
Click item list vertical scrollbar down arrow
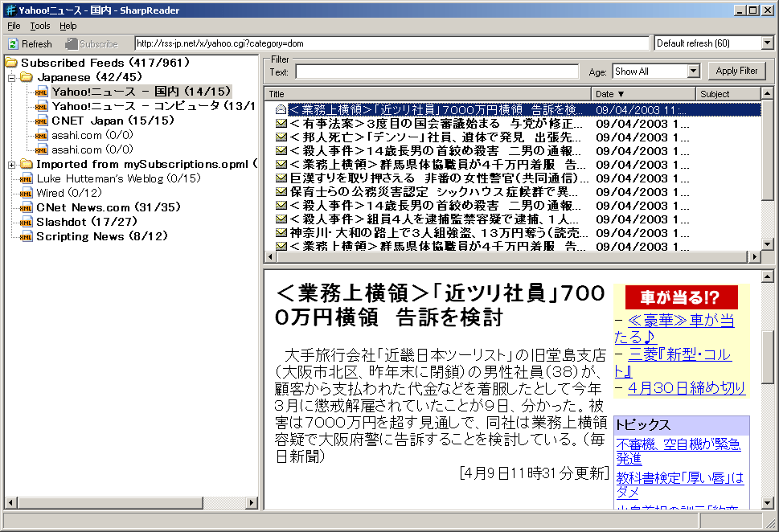coord(768,244)
